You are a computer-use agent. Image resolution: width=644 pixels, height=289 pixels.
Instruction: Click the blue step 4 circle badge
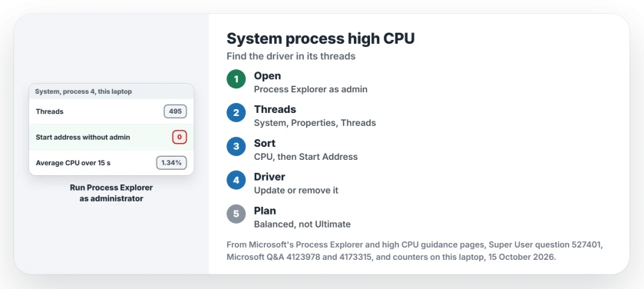236,180
